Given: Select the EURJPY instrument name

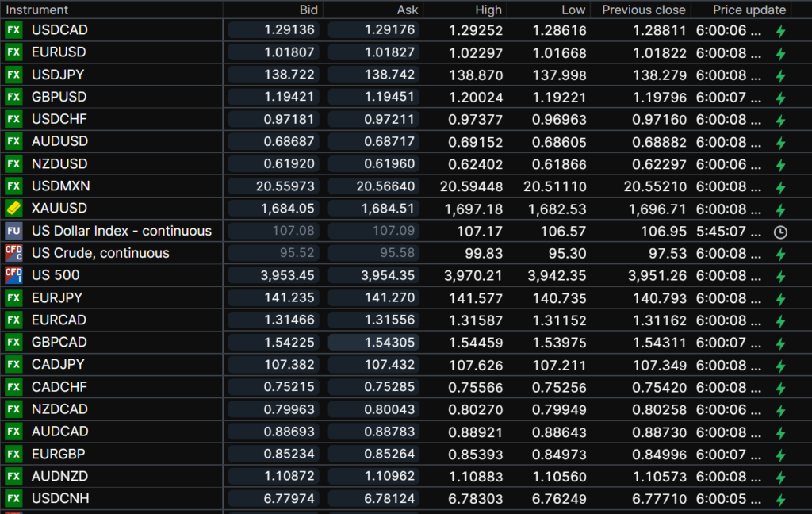Looking at the screenshot, I should click(57, 297).
